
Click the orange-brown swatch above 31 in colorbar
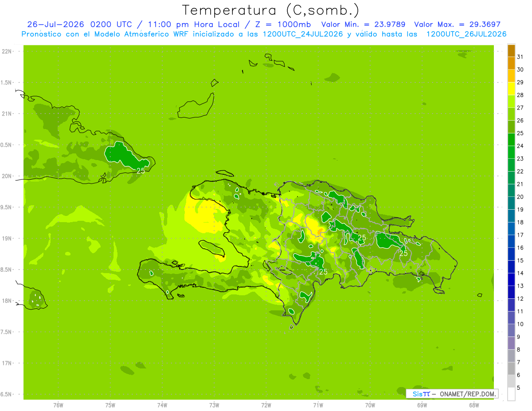point(511,51)
